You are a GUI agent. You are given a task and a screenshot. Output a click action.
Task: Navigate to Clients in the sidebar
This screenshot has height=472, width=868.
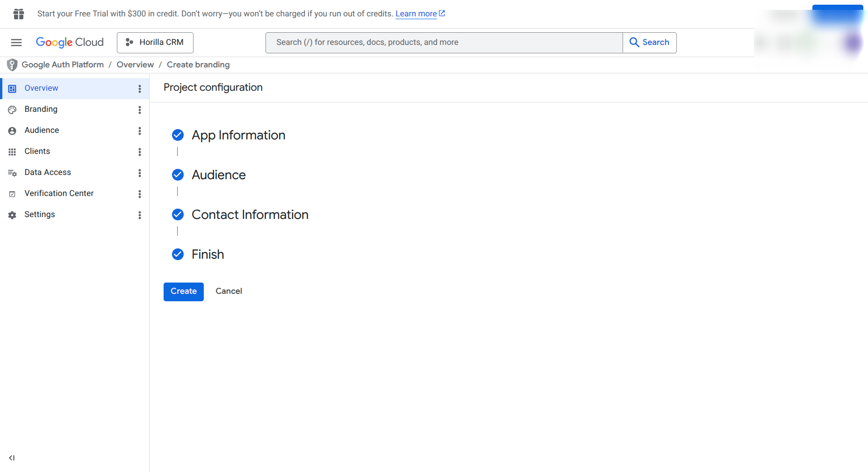click(x=75, y=152)
